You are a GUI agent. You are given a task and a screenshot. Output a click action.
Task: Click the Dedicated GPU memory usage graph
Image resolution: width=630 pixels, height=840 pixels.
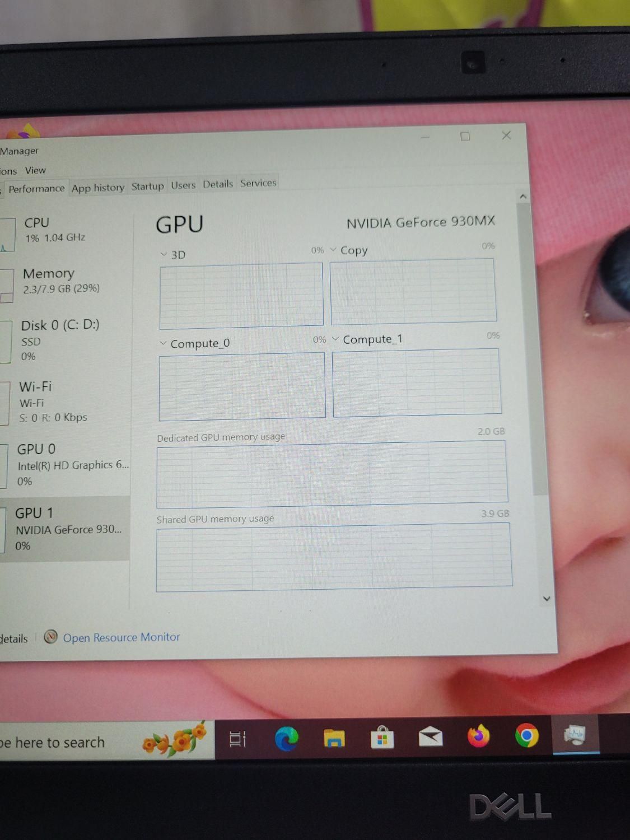(332, 474)
